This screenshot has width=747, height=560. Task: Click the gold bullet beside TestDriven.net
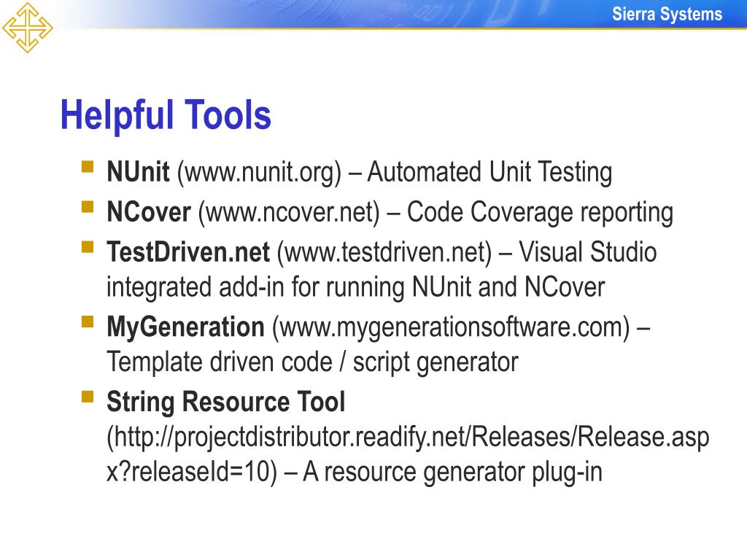[88, 246]
